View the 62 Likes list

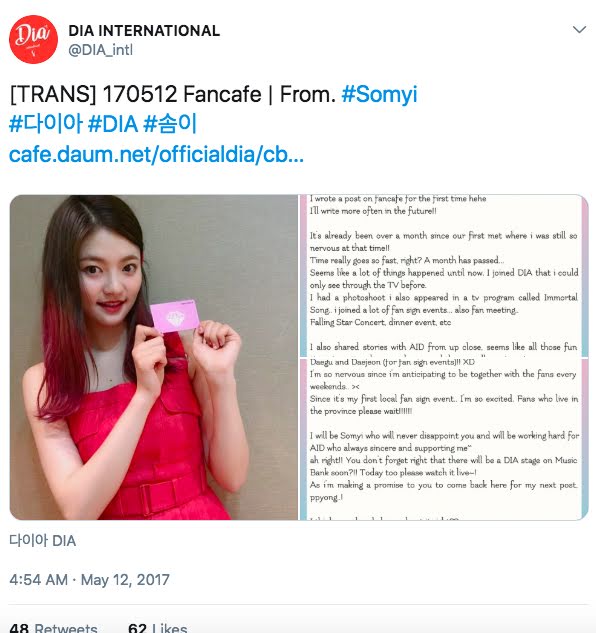(157, 627)
